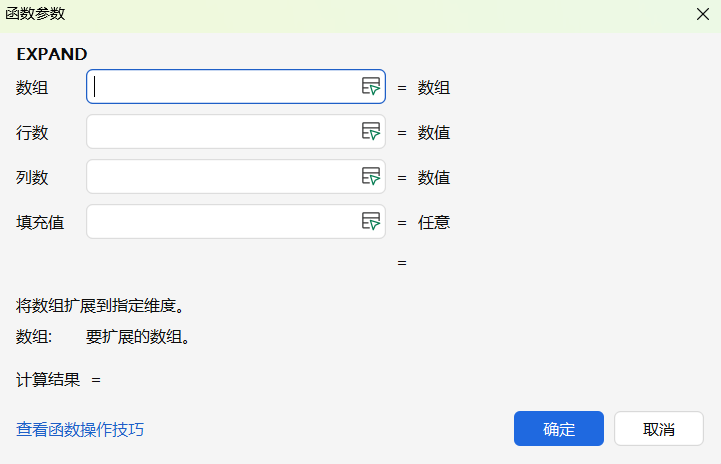Image resolution: width=721 pixels, height=464 pixels.
Task: Close the 函数参数 dialog
Action: point(703,15)
